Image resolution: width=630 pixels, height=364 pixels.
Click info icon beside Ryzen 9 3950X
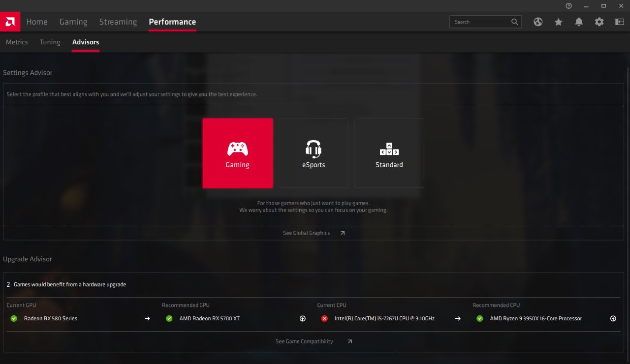coord(613,319)
